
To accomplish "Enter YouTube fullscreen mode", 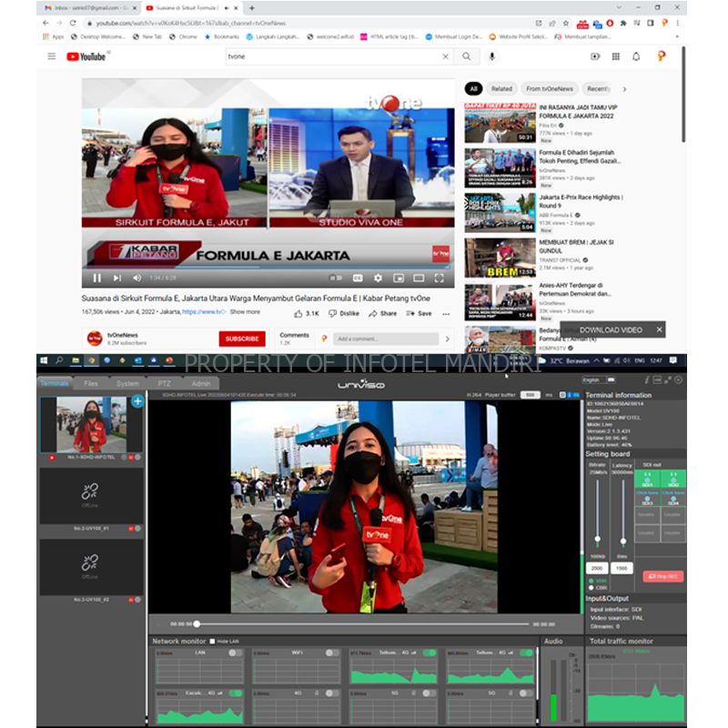I will pos(440,278).
